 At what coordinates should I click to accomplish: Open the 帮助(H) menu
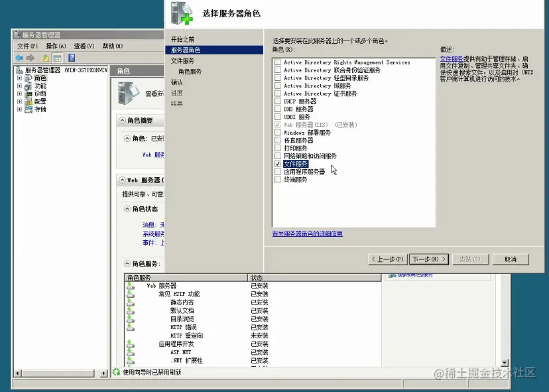tap(113, 46)
